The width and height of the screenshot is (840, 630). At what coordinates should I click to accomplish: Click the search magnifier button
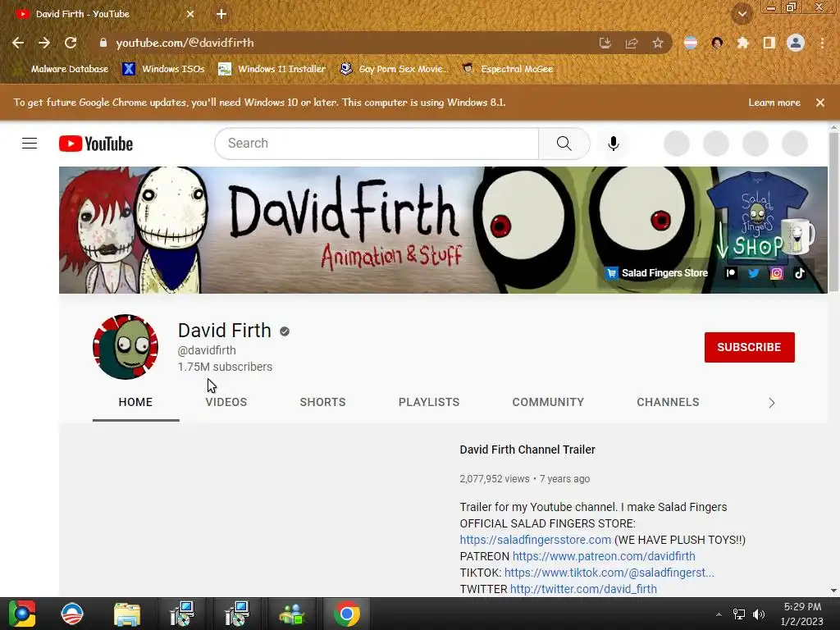tap(564, 144)
